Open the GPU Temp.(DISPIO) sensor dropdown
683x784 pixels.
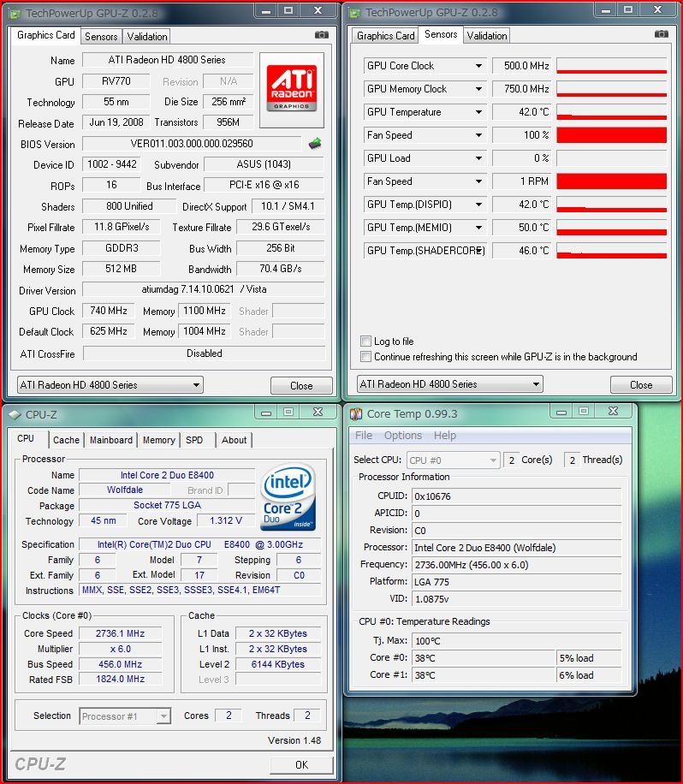[478, 205]
